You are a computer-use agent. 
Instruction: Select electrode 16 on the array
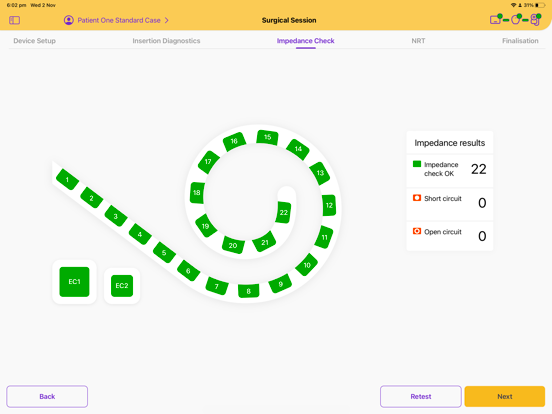pyautogui.click(x=234, y=142)
